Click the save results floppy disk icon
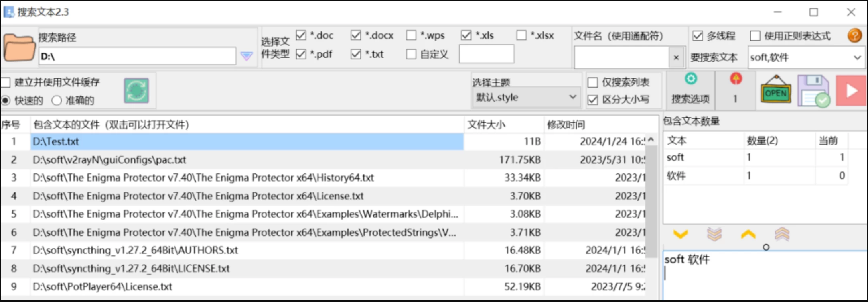868x302 pixels. click(813, 91)
